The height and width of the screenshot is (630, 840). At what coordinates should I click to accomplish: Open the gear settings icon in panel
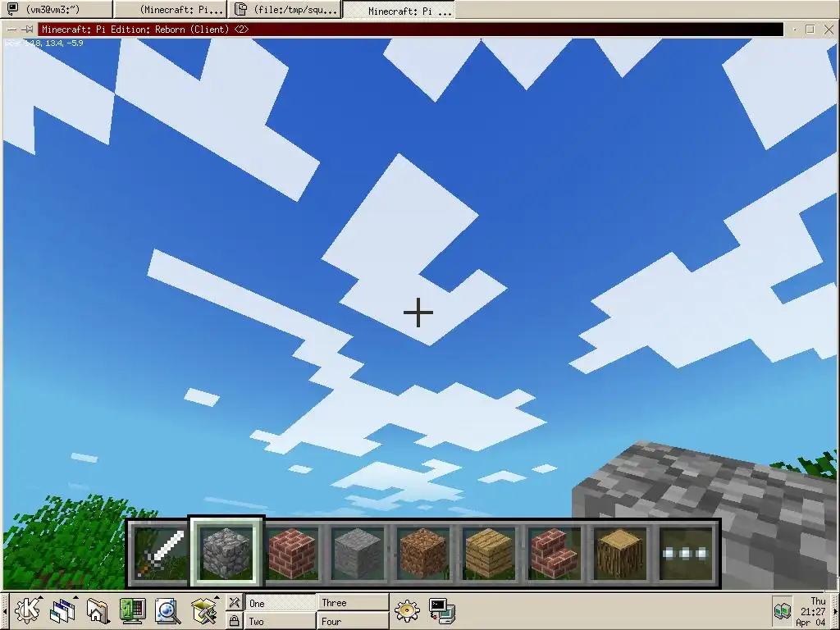[407, 610]
